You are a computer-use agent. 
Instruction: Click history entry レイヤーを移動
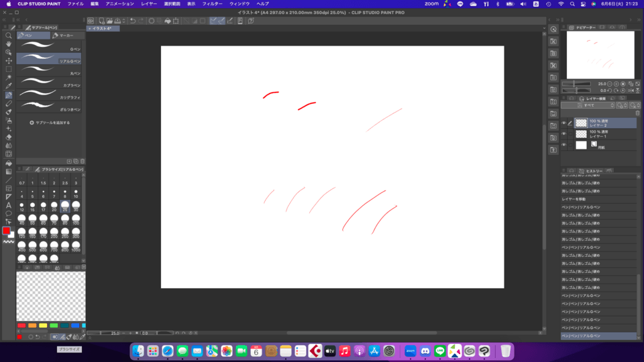[599, 199]
